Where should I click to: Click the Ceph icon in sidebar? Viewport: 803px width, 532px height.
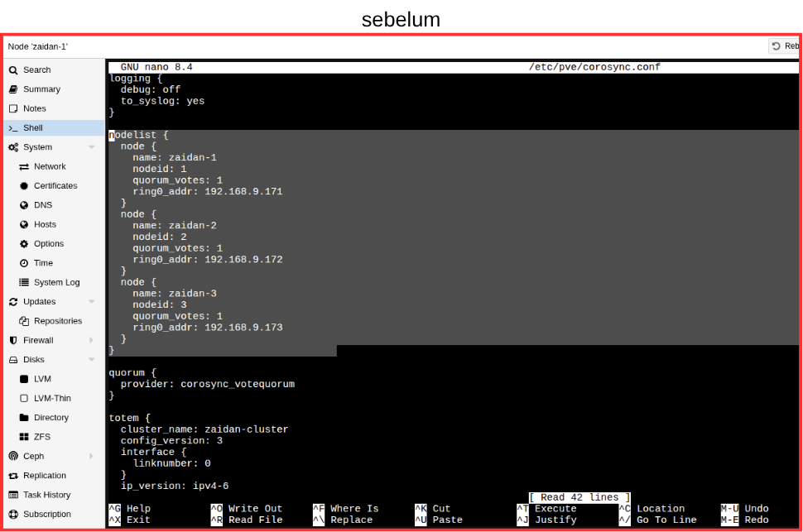click(x=13, y=456)
